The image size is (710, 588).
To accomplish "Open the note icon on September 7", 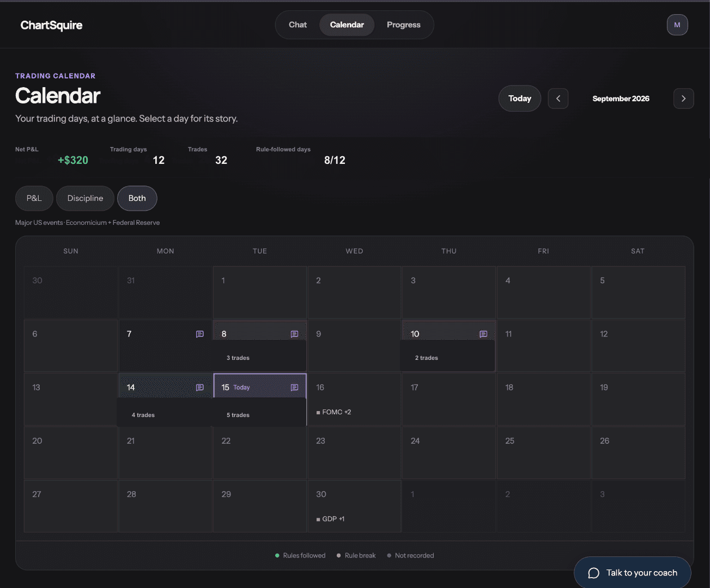I will pos(200,334).
